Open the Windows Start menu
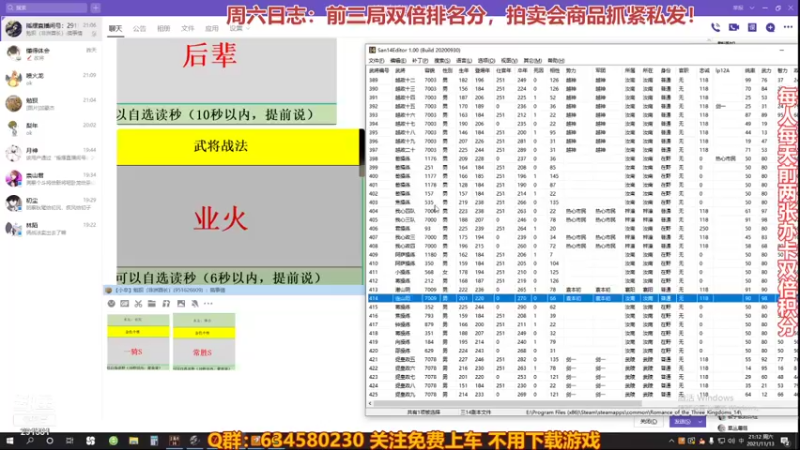800x450 pixels. point(10,441)
